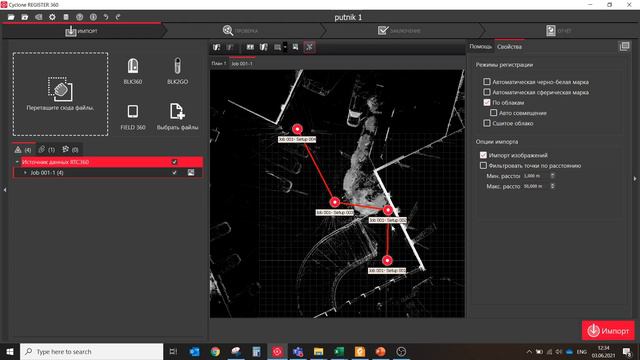Go to the Проверка workflow step
The image size is (640, 360).
[241, 31]
